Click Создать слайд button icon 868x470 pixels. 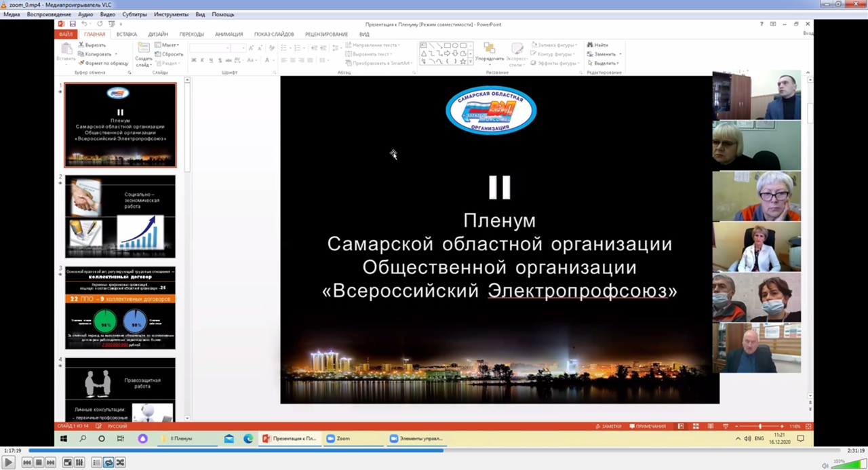point(144,47)
